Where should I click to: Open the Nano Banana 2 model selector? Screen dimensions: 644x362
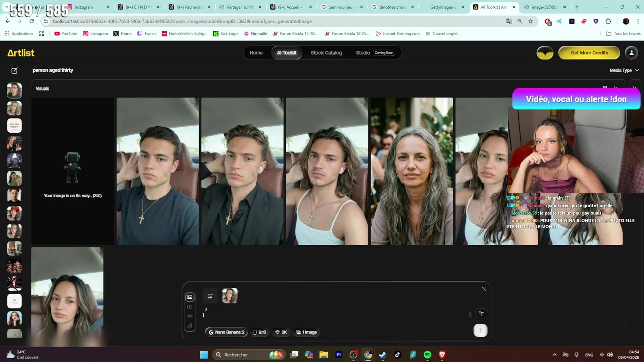(x=226, y=332)
